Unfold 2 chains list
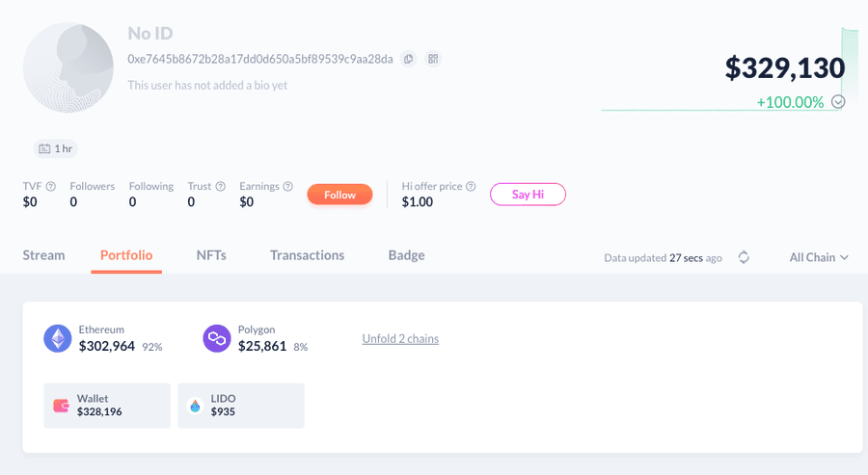868x475 pixels. click(x=400, y=339)
